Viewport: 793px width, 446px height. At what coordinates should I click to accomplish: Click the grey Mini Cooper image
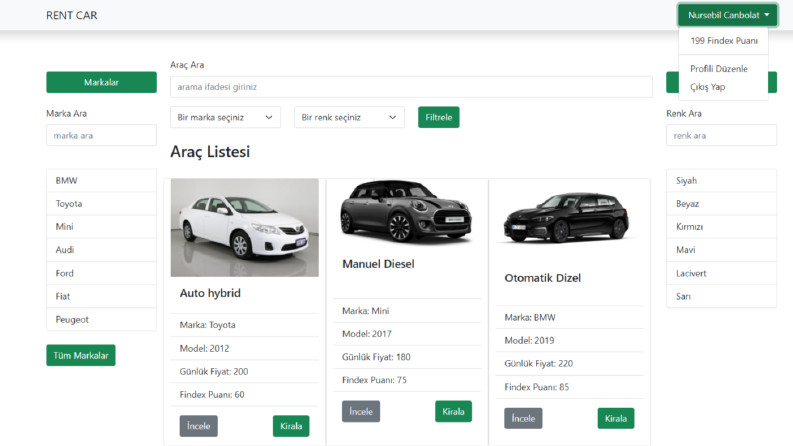point(407,212)
